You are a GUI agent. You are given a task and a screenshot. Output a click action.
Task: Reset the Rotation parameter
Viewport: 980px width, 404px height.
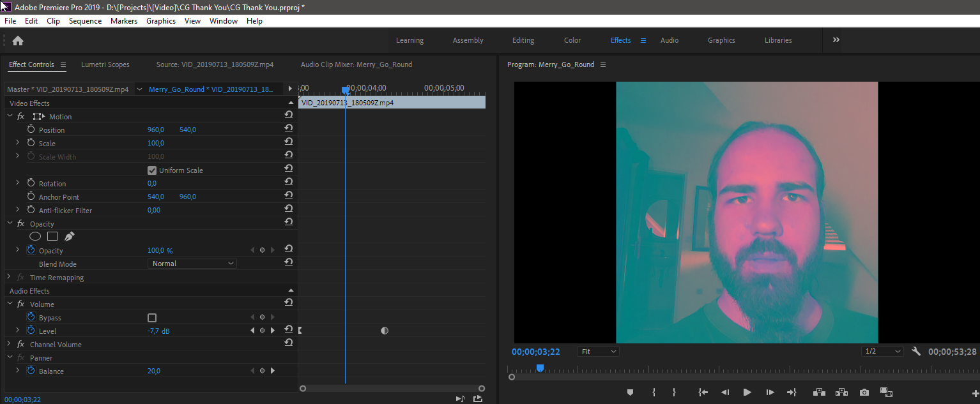(289, 182)
